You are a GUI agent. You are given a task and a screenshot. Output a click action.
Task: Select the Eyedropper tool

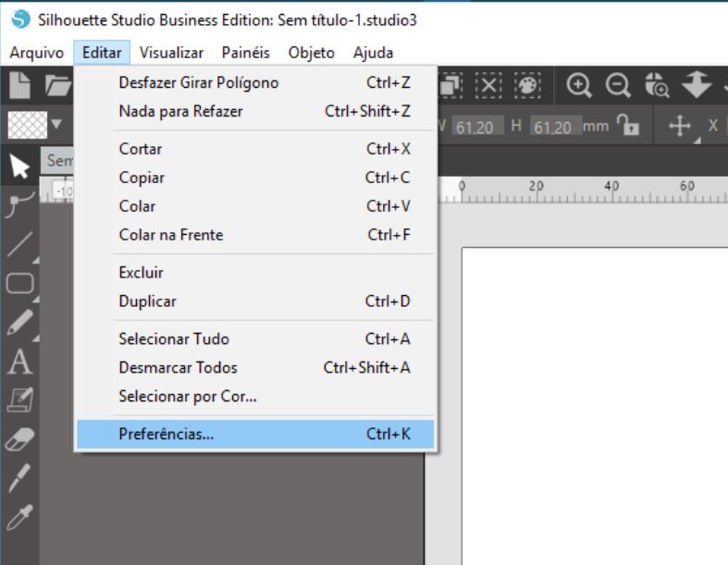tap(19, 517)
